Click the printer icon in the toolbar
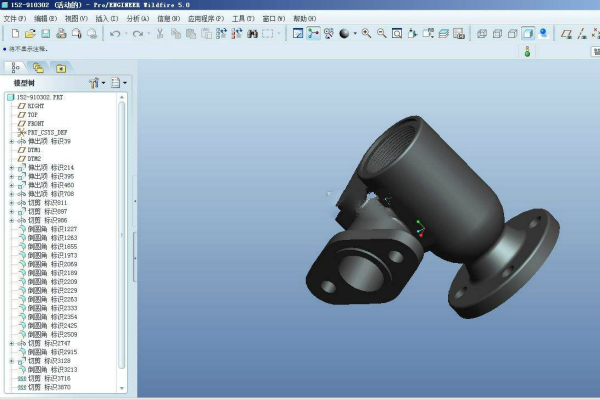This screenshot has height=400, width=600. coord(61,34)
